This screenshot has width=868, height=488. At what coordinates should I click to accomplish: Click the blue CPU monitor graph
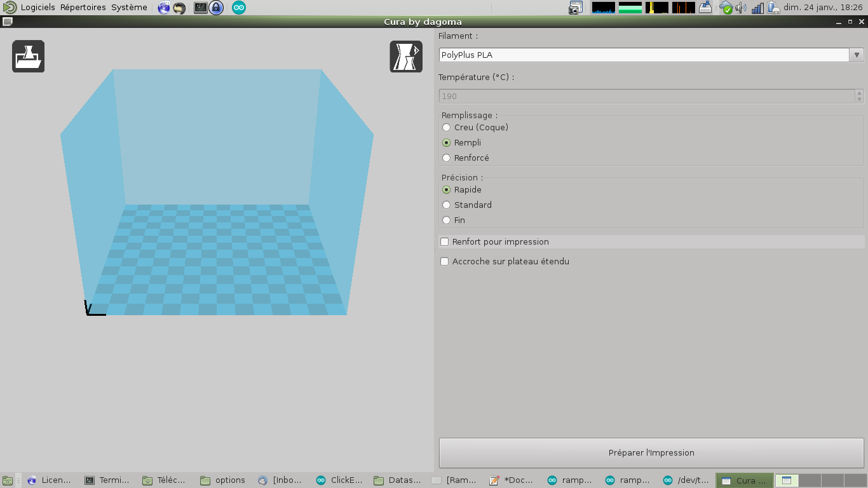[x=604, y=8]
